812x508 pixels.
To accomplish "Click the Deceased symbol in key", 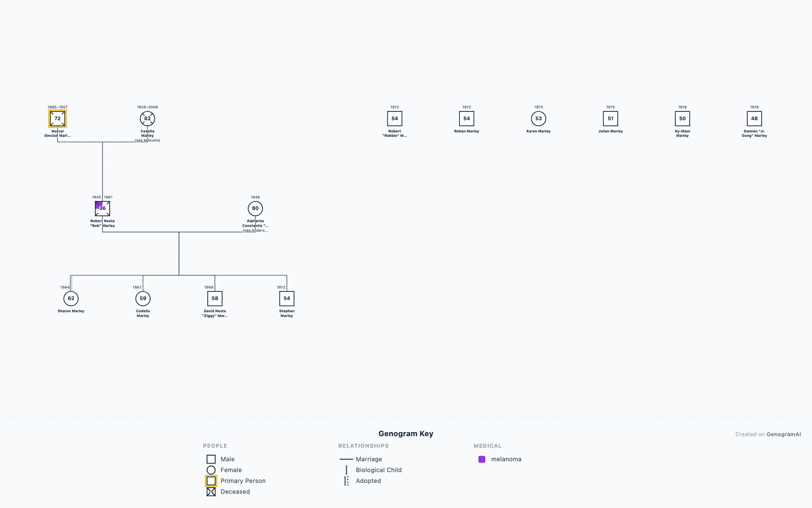I will pyautogui.click(x=211, y=492).
